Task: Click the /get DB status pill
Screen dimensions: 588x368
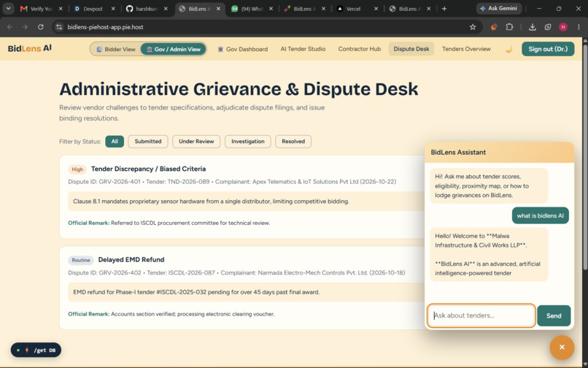Action: 36,350
